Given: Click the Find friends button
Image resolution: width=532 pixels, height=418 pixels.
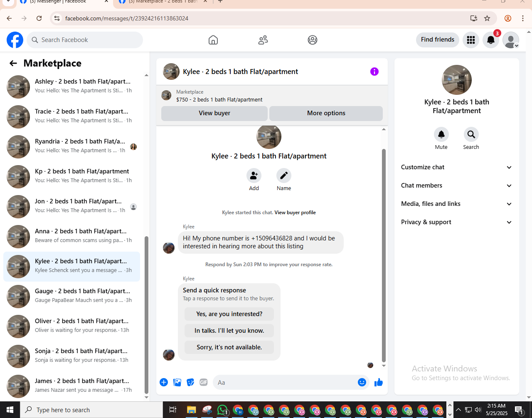Looking at the screenshot, I should coord(438,40).
